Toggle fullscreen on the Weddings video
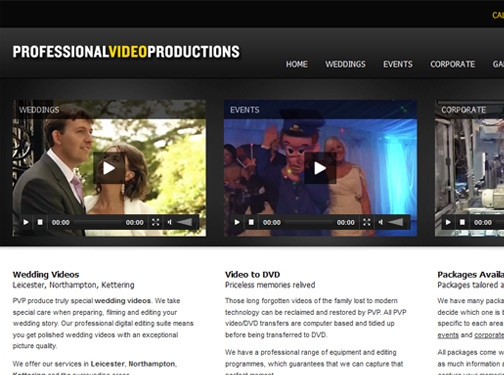The image size is (504, 375). pos(155,222)
